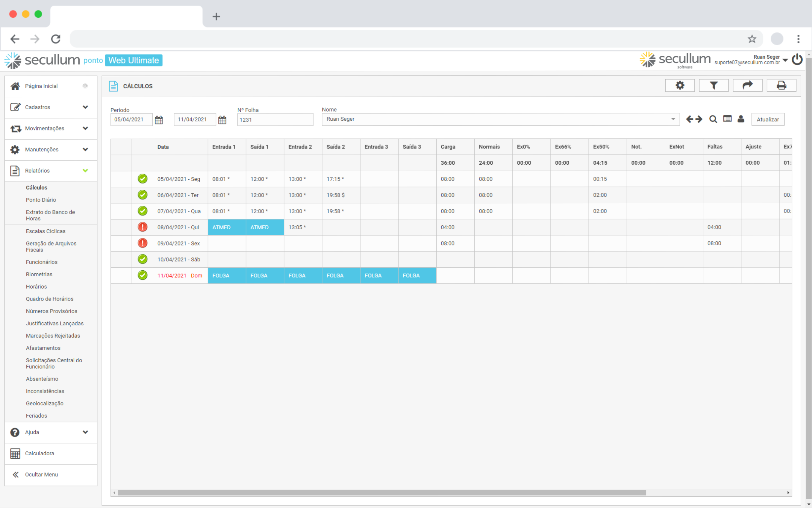Click the magnifier search icon beside Nome

[713, 119]
